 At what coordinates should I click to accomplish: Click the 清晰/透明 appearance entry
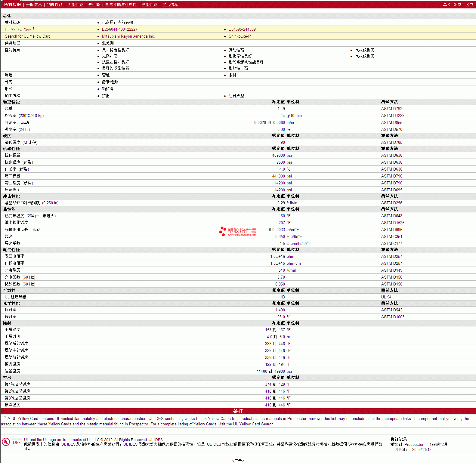click(110, 82)
